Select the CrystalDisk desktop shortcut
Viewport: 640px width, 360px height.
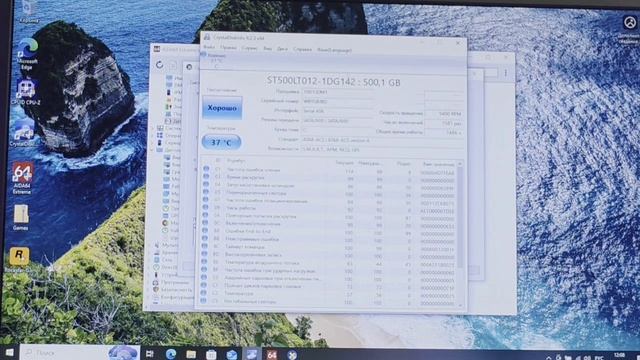pyautogui.click(x=23, y=135)
